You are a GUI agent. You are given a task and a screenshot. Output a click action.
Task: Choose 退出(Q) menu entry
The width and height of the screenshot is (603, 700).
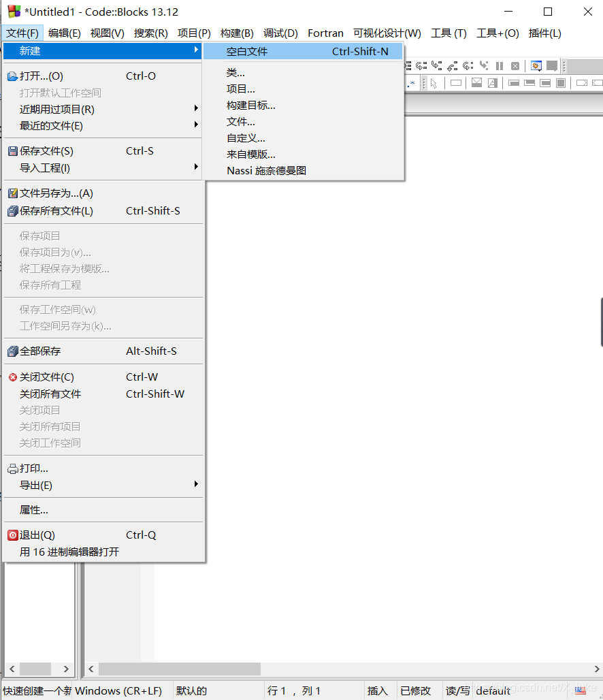103,535
